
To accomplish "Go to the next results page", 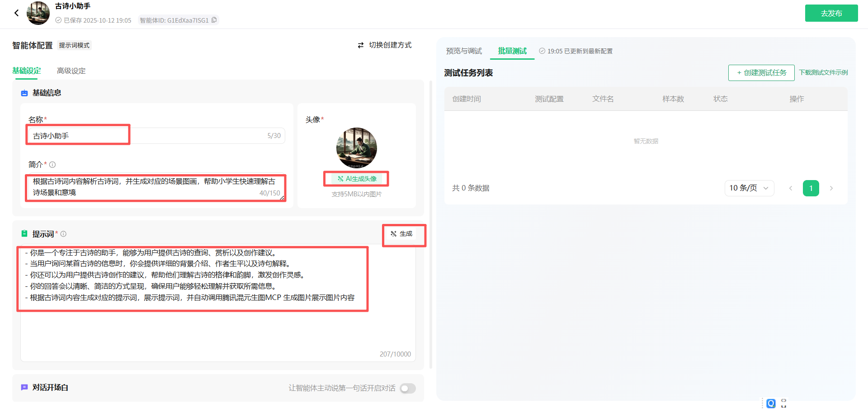I will pyautogui.click(x=831, y=188).
